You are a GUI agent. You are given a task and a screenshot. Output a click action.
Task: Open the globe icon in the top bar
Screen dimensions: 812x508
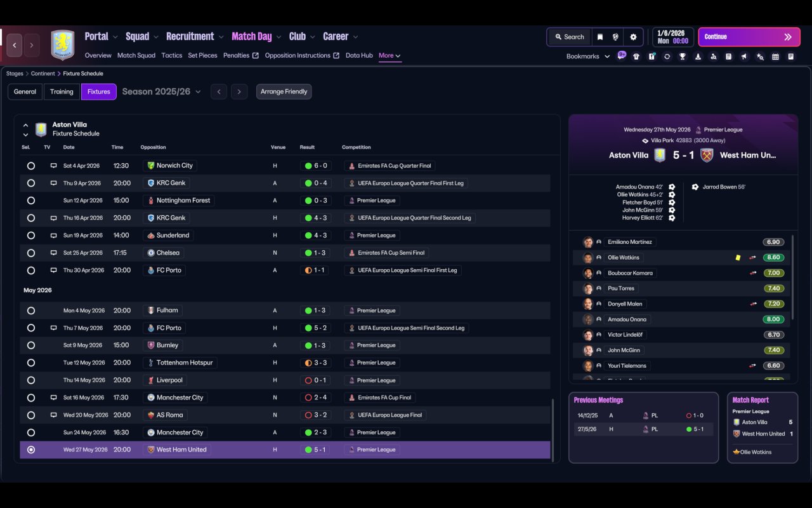[x=615, y=37]
